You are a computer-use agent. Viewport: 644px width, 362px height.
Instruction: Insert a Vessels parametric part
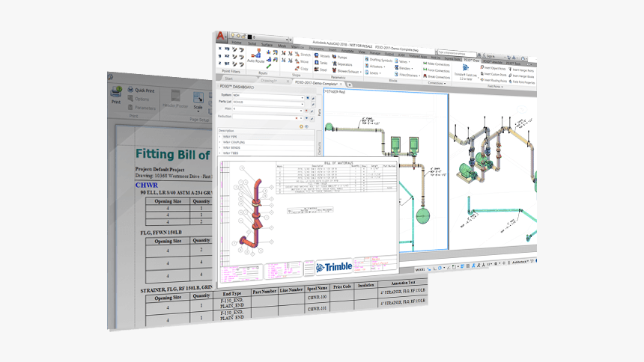tap(322, 55)
